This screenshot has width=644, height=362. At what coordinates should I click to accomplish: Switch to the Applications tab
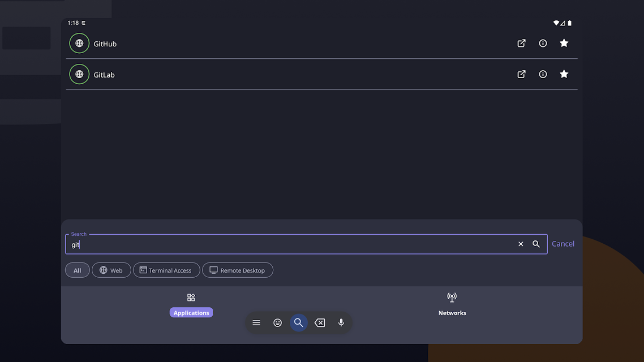pyautogui.click(x=191, y=304)
